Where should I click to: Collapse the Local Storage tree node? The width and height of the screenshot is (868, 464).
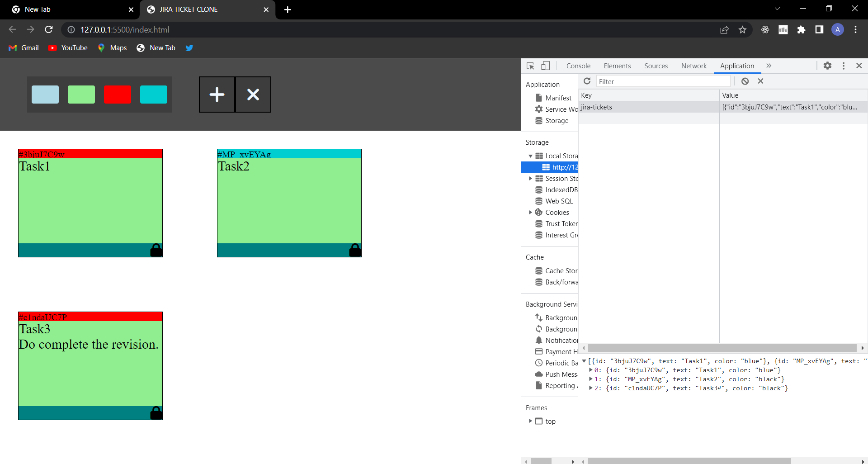(531, 156)
